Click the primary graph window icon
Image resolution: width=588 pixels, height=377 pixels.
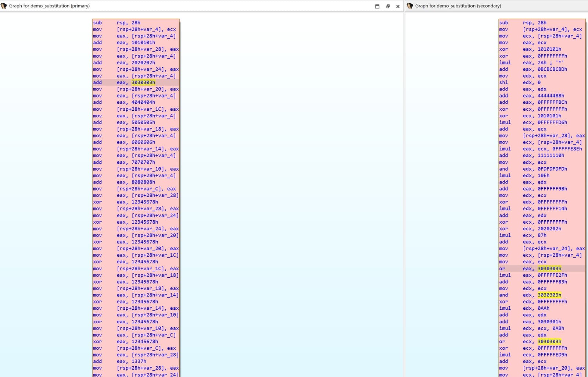pos(4,6)
